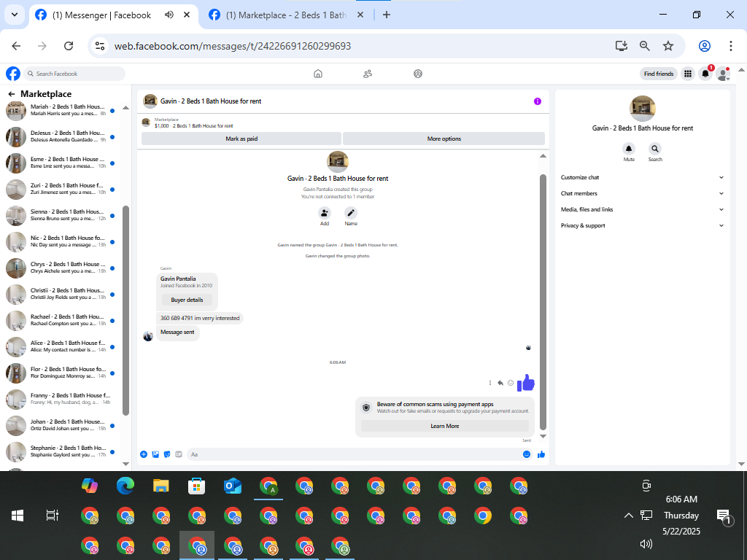The height and width of the screenshot is (560, 747).
Task: Click the browser reload icon
Action: click(69, 46)
